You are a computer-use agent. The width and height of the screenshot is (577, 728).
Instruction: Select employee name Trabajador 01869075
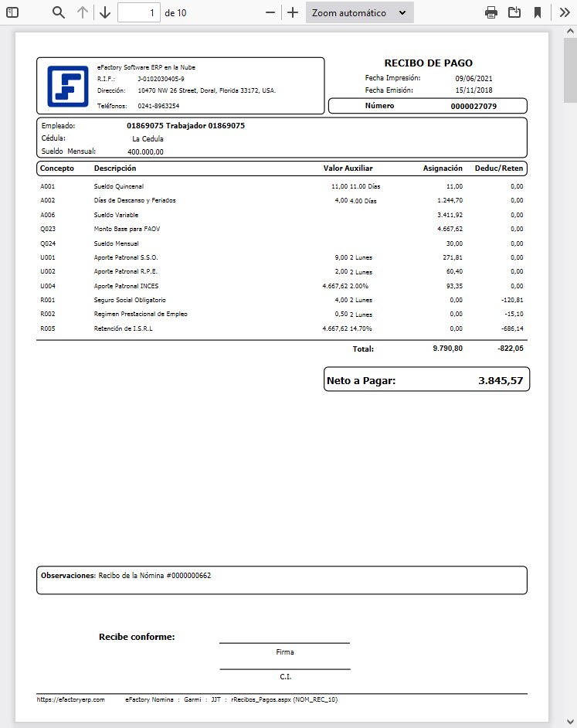point(205,126)
